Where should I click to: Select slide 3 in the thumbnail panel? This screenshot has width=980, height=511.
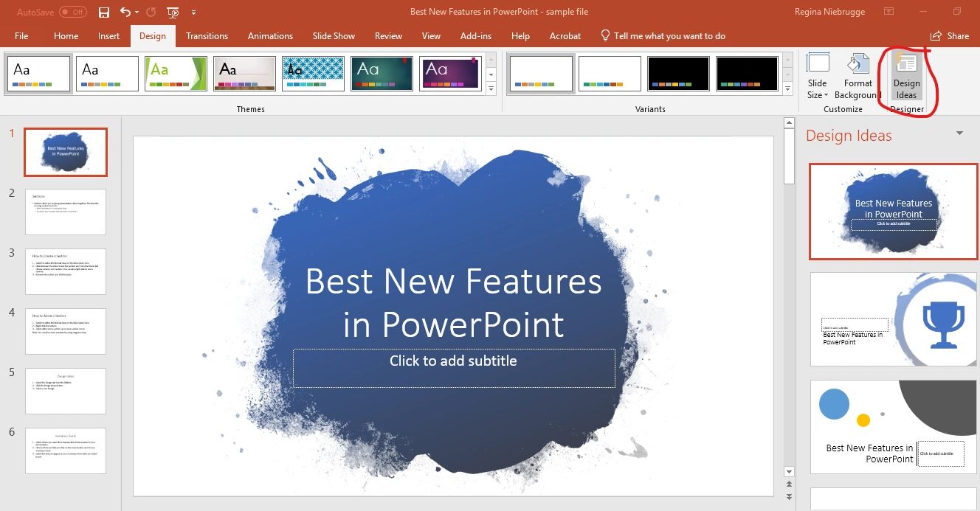(65, 271)
